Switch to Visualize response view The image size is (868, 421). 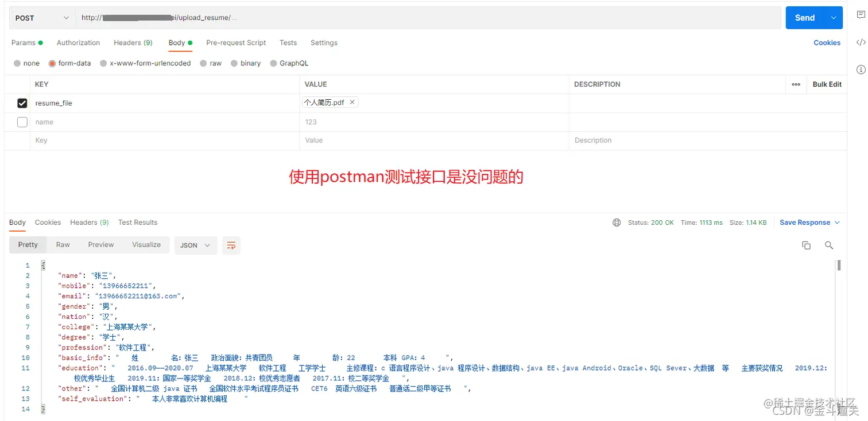pyautogui.click(x=146, y=245)
